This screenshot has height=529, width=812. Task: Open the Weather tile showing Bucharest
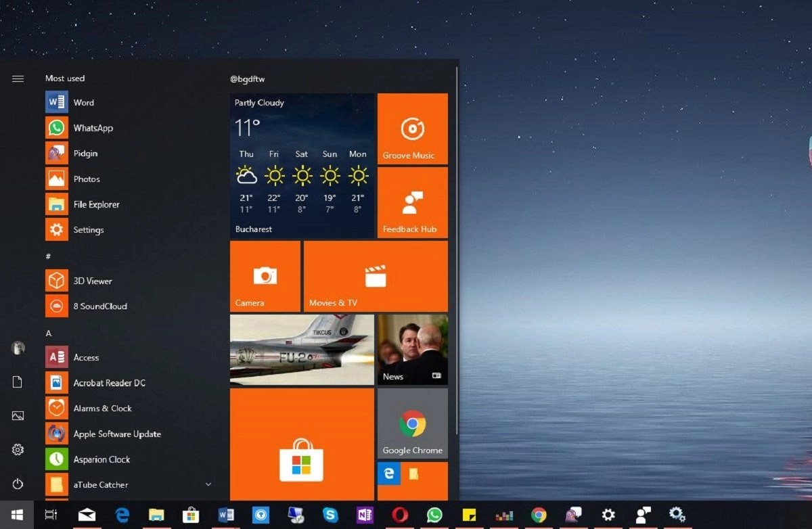pos(302,166)
